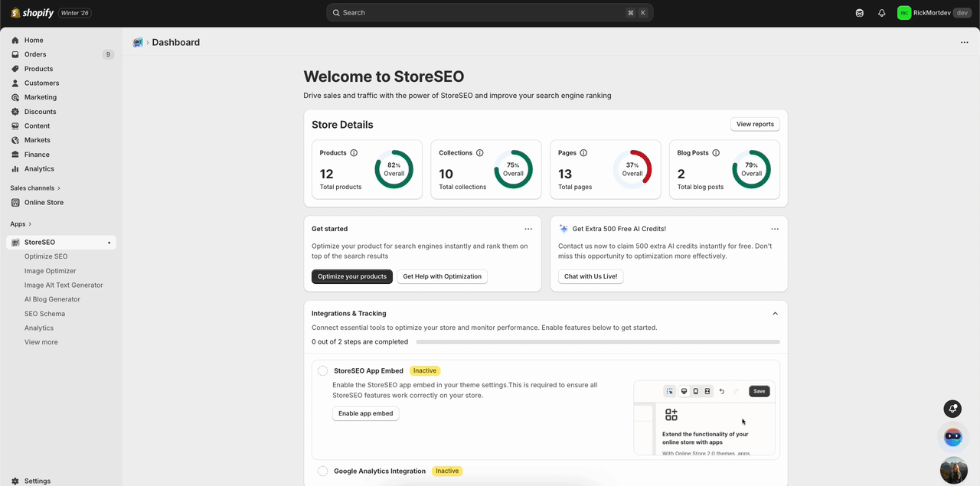
Task: Open the Blog Posts info tooltip icon
Action: tap(715, 152)
